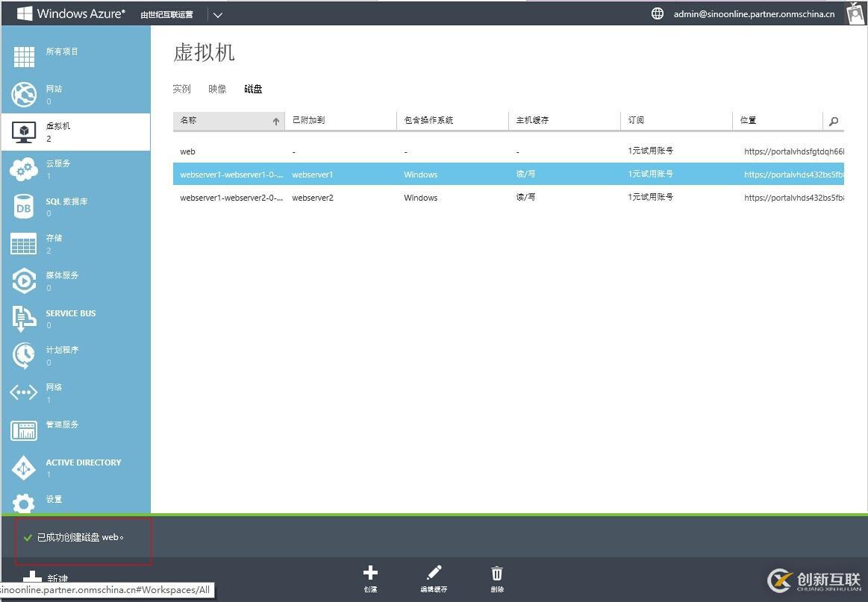
Task: Select the Virtual Machines monitor icon
Action: pos(24,132)
